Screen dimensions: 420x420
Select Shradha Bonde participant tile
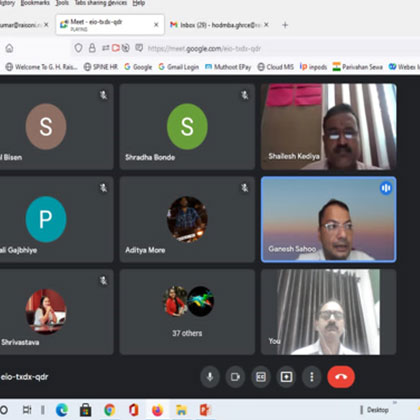[x=187, y=127]
